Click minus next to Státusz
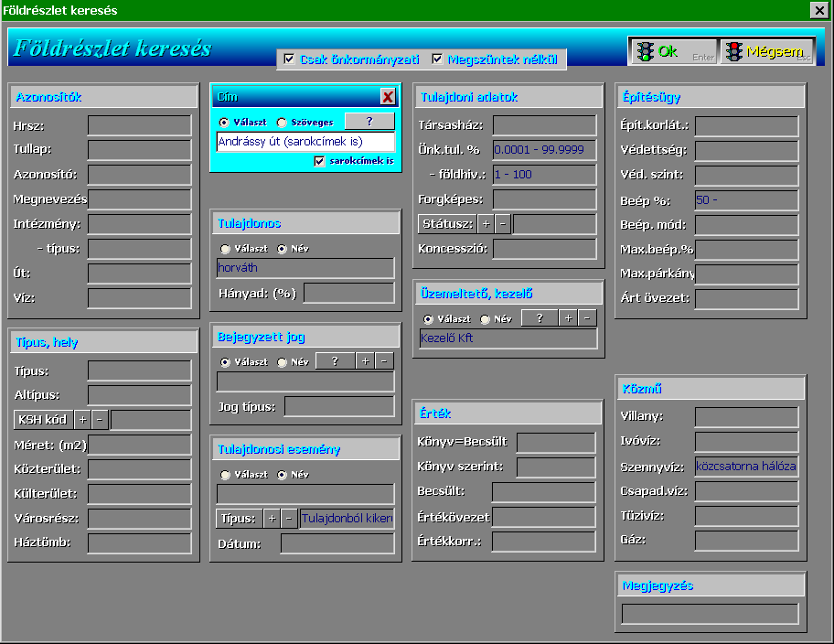 coord(503,224)
